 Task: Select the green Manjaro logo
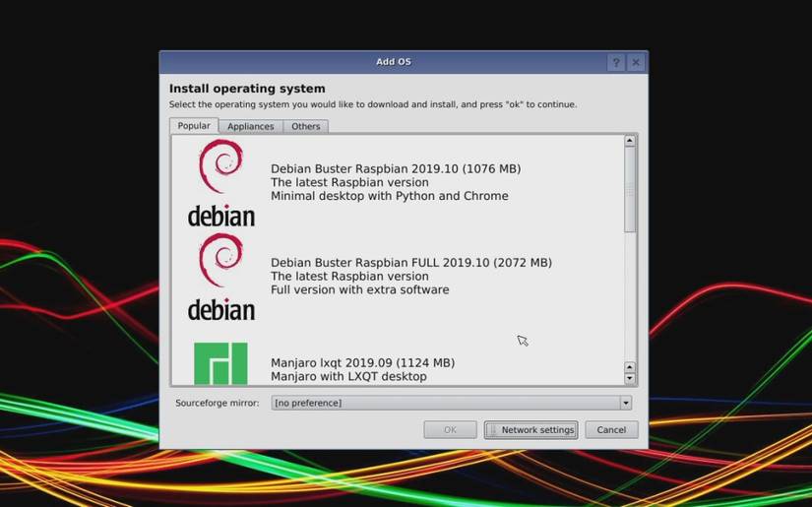click(220, 363)
